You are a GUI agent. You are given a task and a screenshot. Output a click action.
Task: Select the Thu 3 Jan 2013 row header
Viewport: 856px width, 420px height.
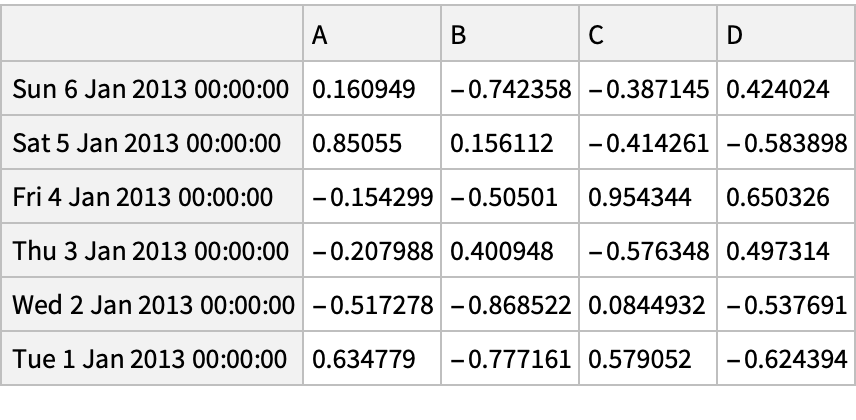click(x=153, y=250)
